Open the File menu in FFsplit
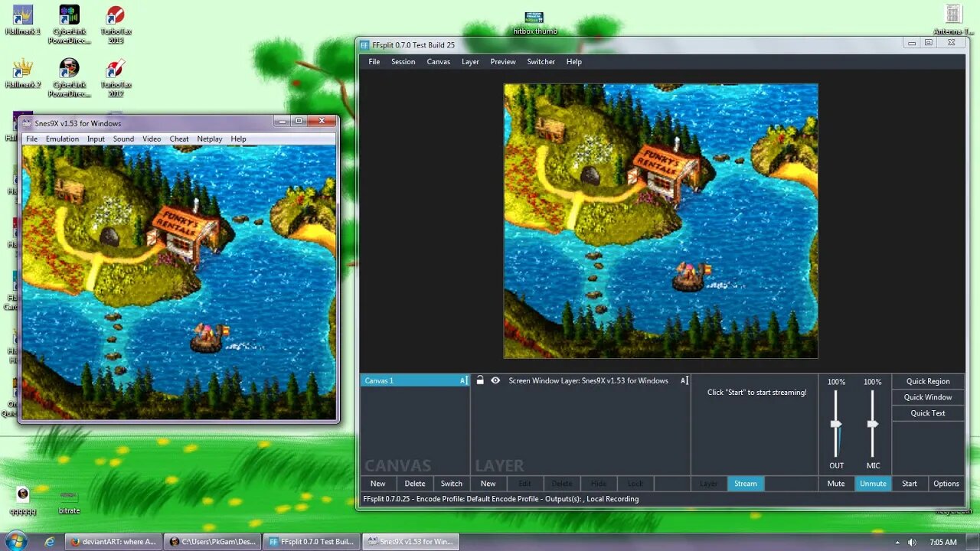The width and height of the screenshot is (980, 551). pos(374,62)
